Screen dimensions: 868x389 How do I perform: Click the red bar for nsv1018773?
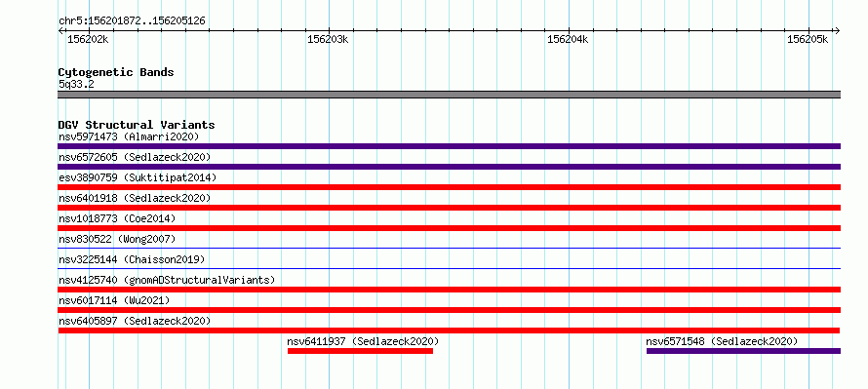pyautogui.click(x=449, y=228)
